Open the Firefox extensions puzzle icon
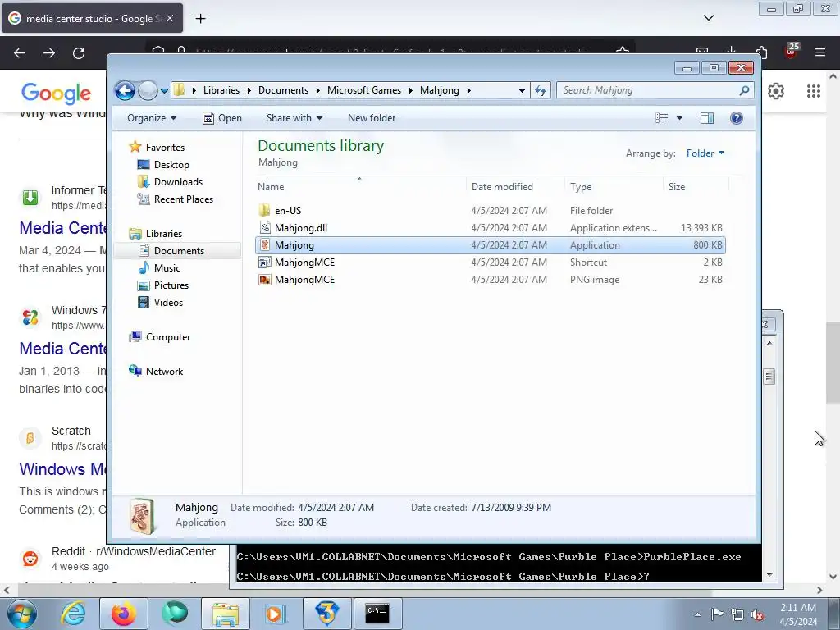This screenshot has width=840, height=630. pyautogui.click(x=761, y=52)
